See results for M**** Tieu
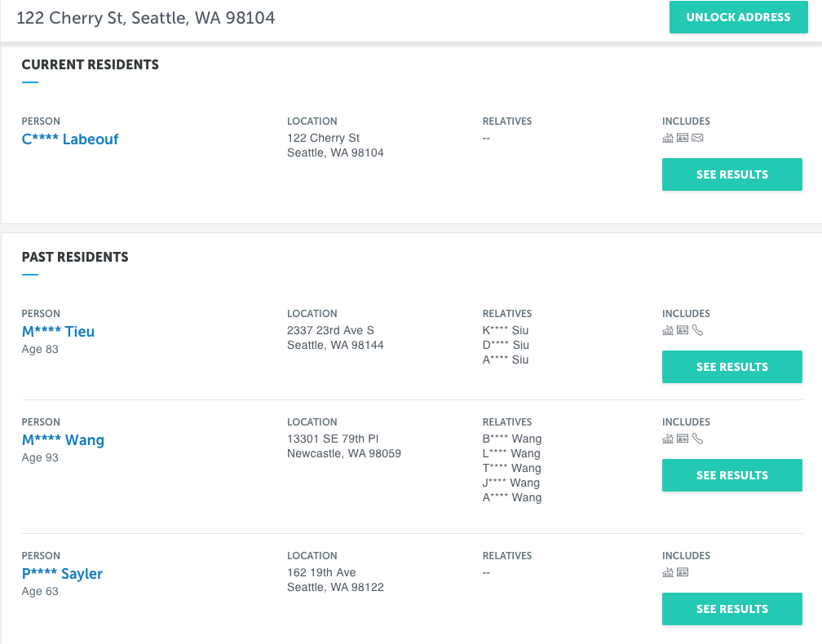The width and height of the screenshot is (822, 644). [731, 367]
